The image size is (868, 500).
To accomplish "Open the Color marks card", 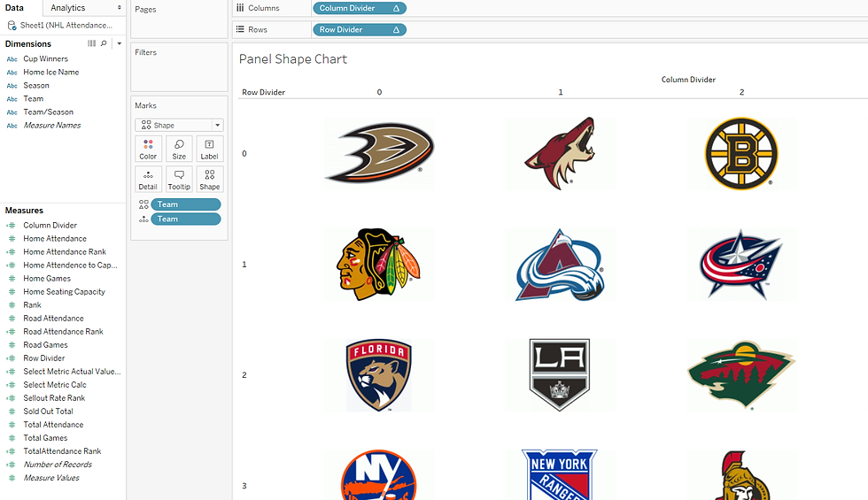I will 148,149.
